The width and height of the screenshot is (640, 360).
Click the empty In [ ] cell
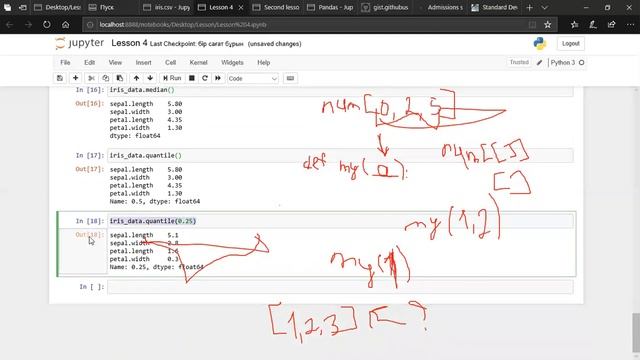340,287
